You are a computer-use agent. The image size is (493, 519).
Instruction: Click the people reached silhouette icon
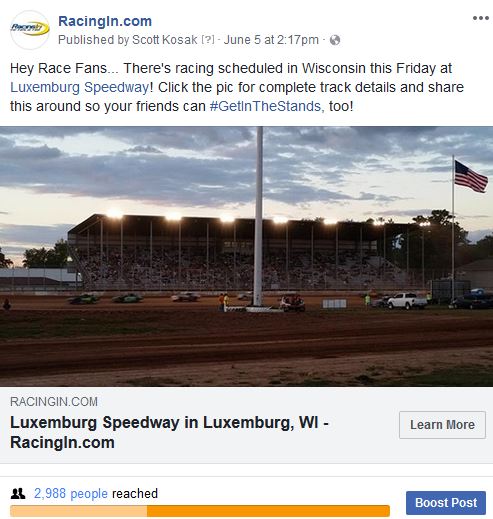click(18, 493)
